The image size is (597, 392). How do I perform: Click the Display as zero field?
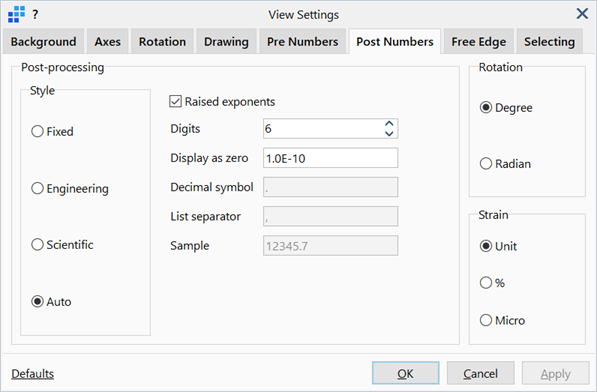330,158
